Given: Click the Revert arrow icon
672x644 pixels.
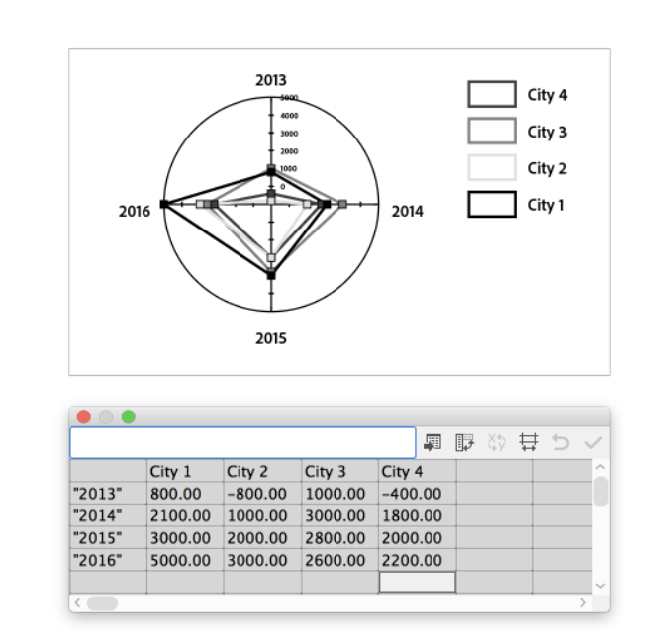Looking at the screenshot, I should (561, 442).
